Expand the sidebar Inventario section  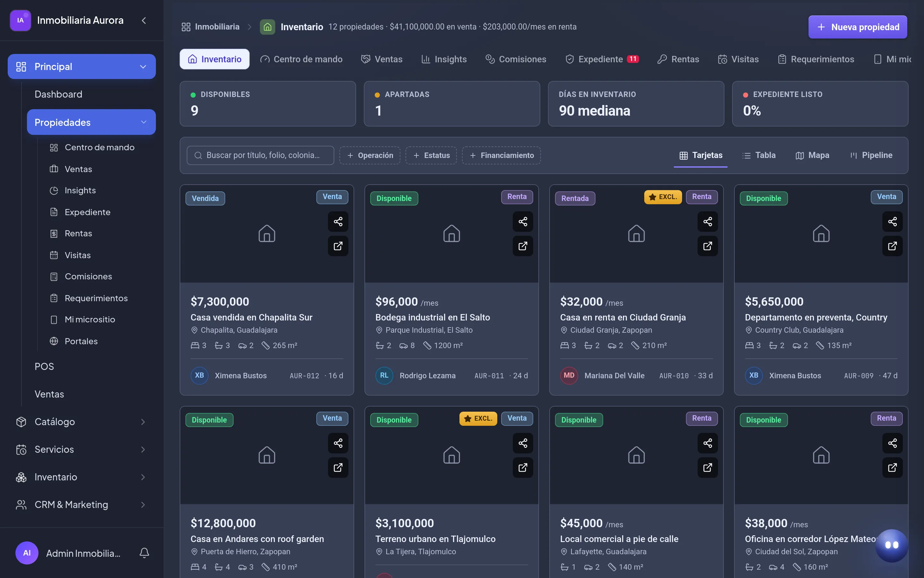click(x=82, y=477)
